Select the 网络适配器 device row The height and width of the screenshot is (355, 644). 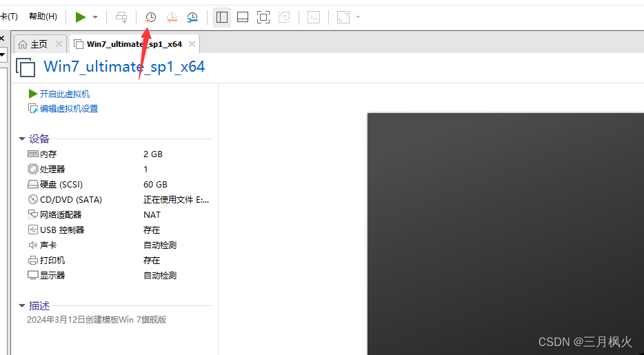[x=119, y=214]
